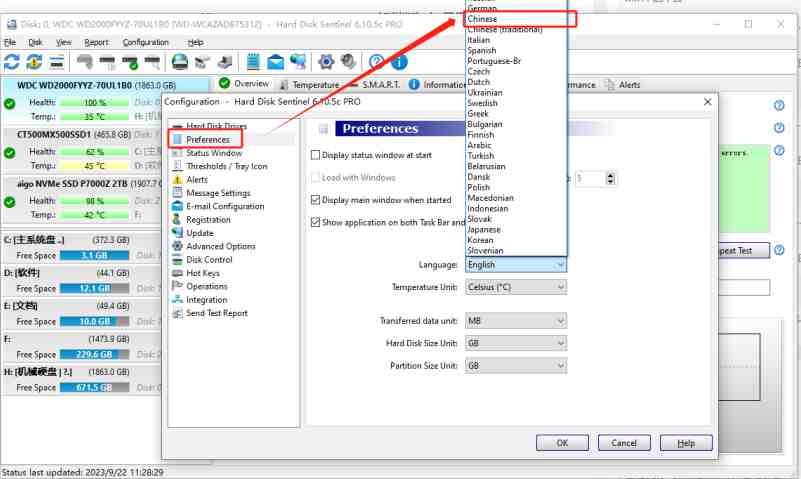
Task: Open the gear configuration icon in the toolbar
Action: tap(326, 62)
